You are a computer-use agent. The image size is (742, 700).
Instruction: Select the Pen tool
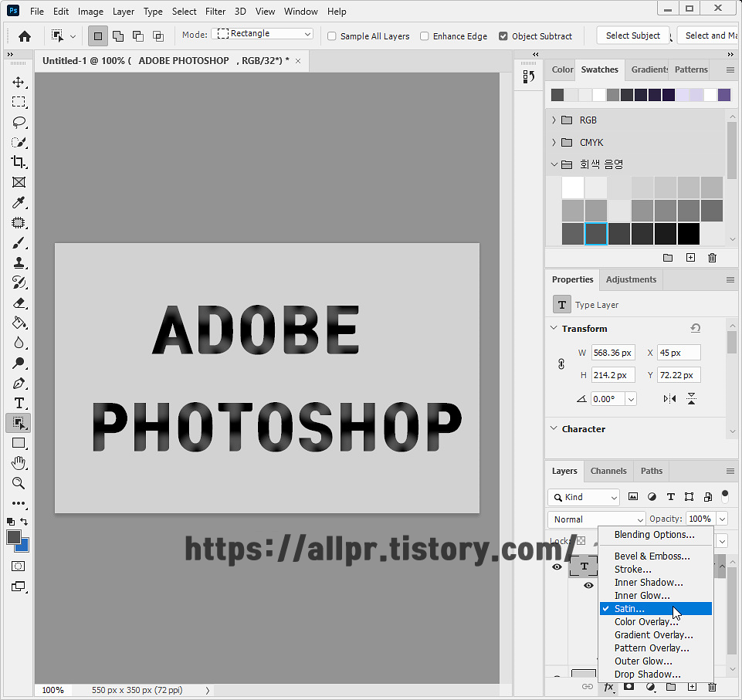(19, 383)
